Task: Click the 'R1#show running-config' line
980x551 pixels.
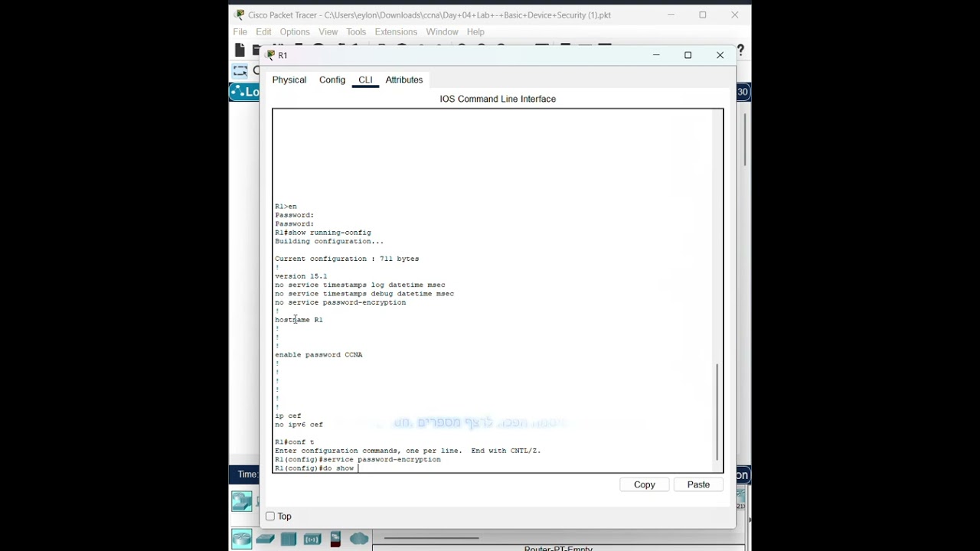Action: tap(323, 233)
